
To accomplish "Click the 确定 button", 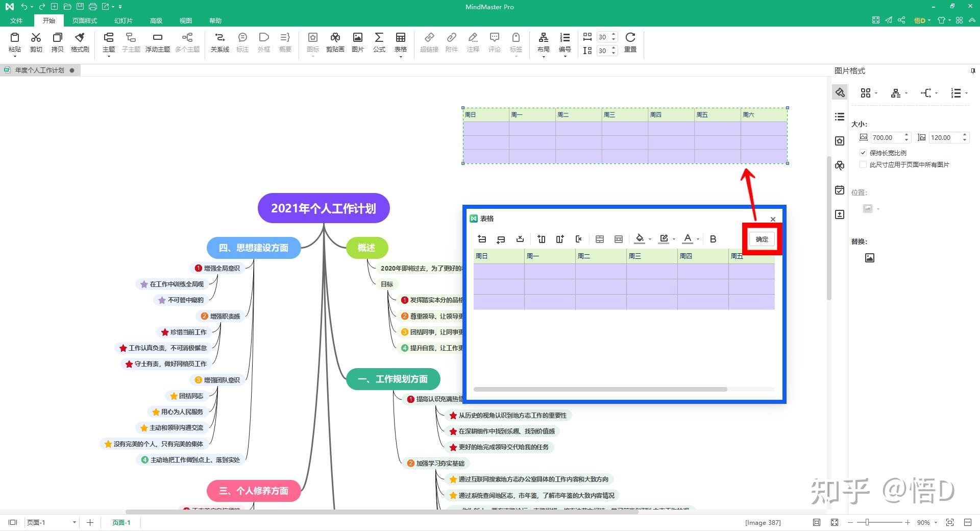I will [762, 239].
